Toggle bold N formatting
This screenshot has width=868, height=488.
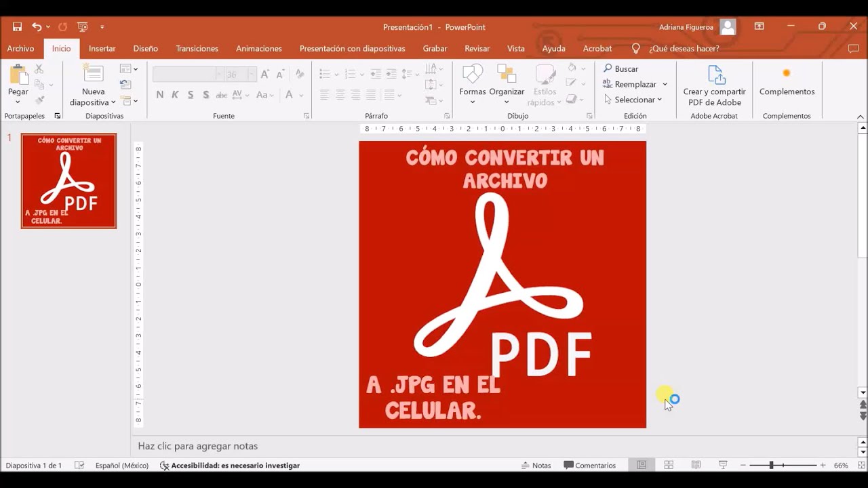point(160,95)
